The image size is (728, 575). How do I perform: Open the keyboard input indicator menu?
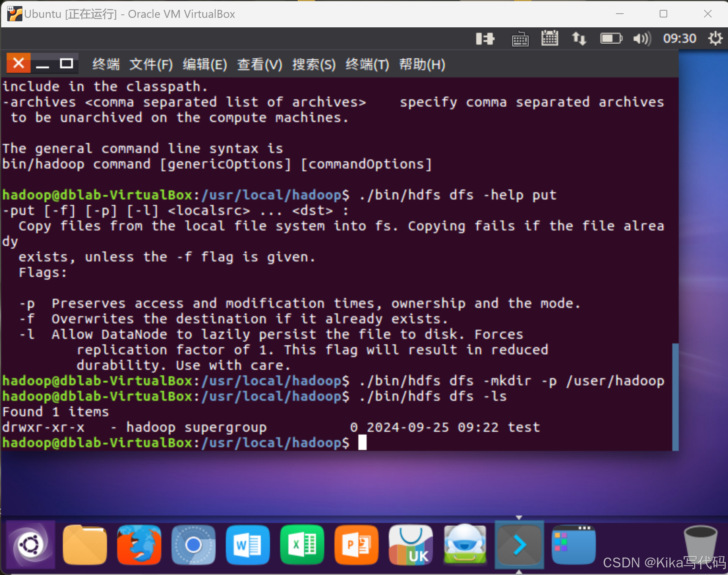coord(520,38)
